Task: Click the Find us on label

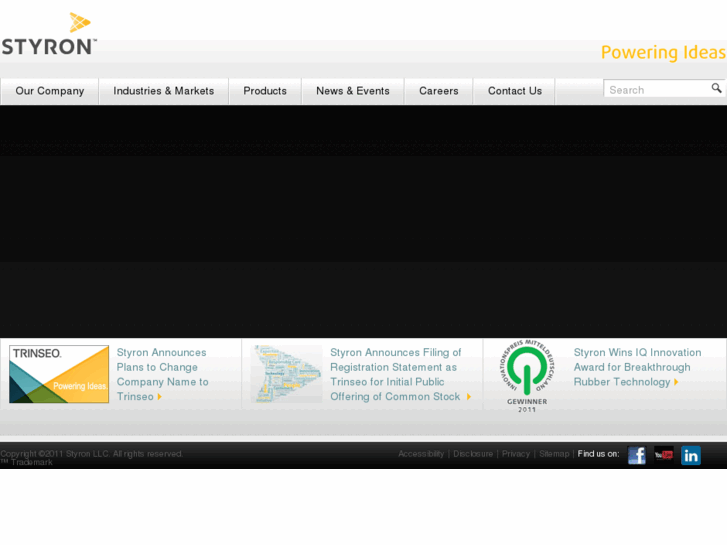Action: coord(598,454)
